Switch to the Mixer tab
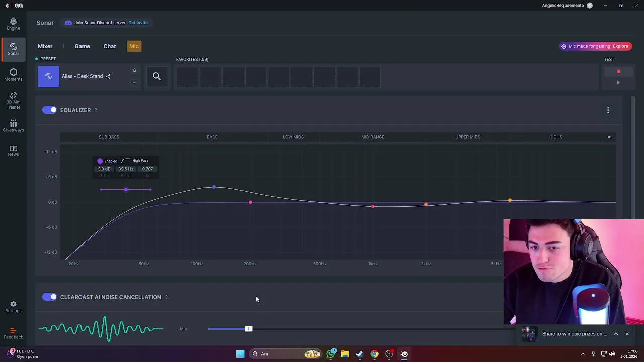This screenshot has height=362, width=644. (45, 46)
